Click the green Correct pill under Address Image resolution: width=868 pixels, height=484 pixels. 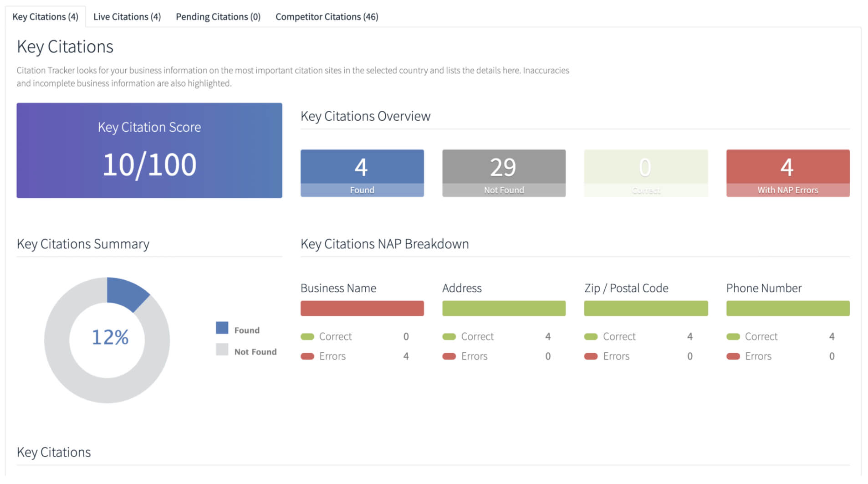click(x=449, y=337)
